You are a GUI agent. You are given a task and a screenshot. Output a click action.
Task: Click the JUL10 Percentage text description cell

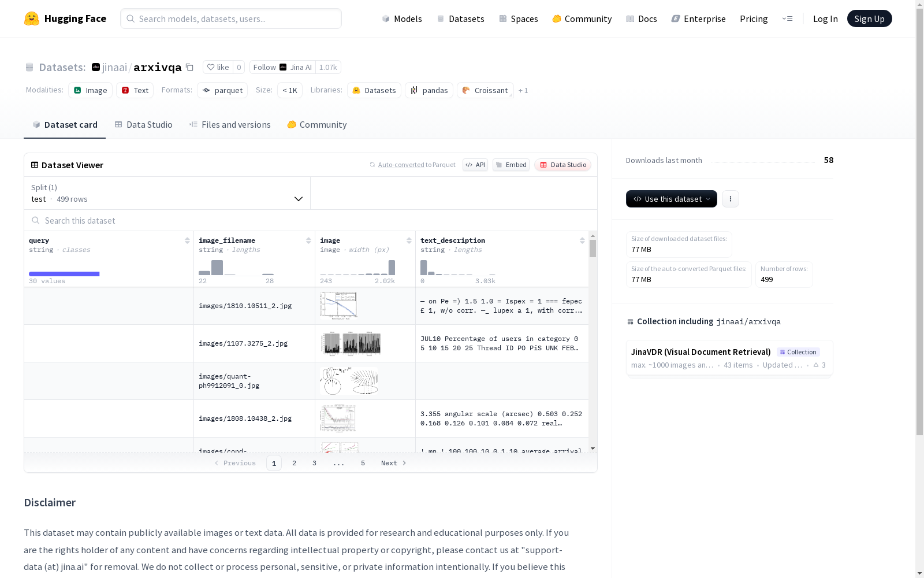(x=502, y=343)
